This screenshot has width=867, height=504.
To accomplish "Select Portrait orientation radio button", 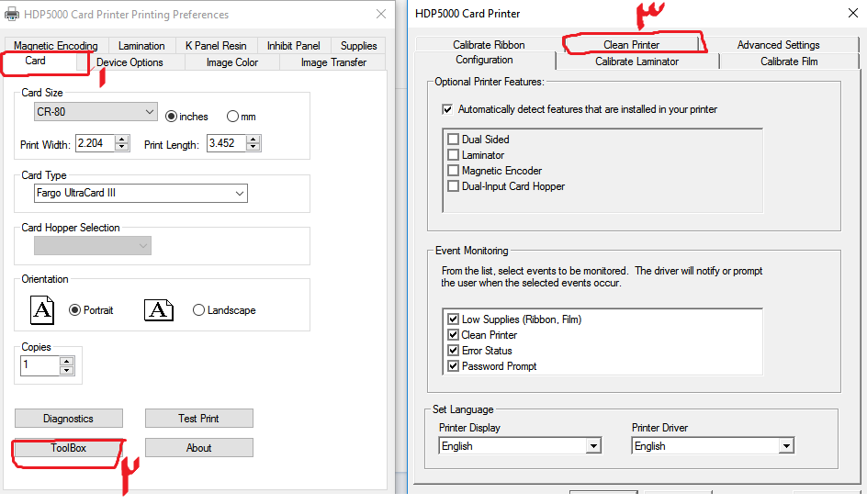I will [74, 310].
